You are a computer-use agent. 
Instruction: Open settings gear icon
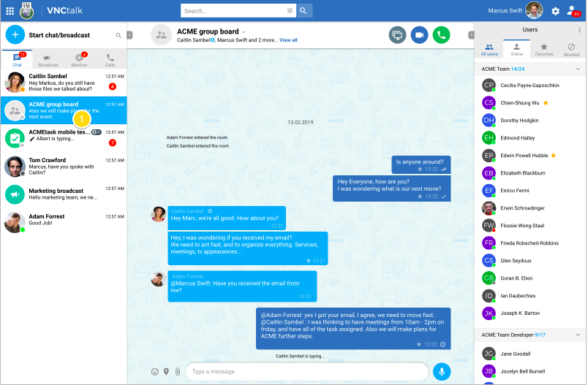click(555, 11)
